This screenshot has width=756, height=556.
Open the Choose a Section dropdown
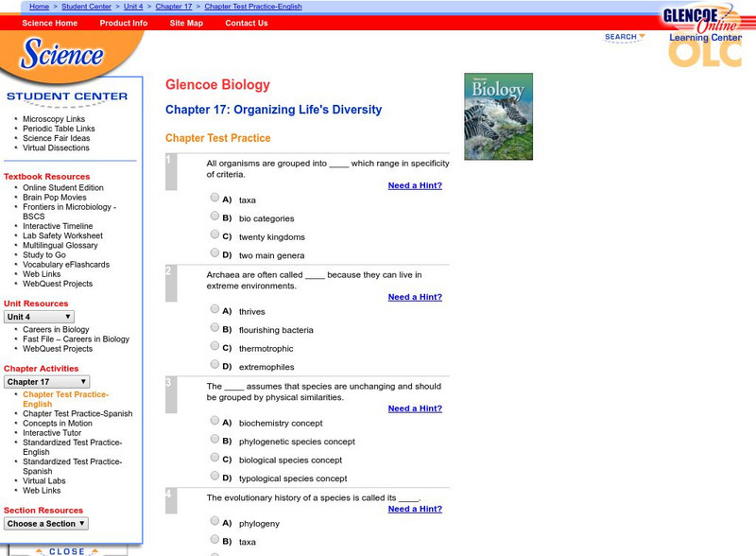[x=45, y=524]
